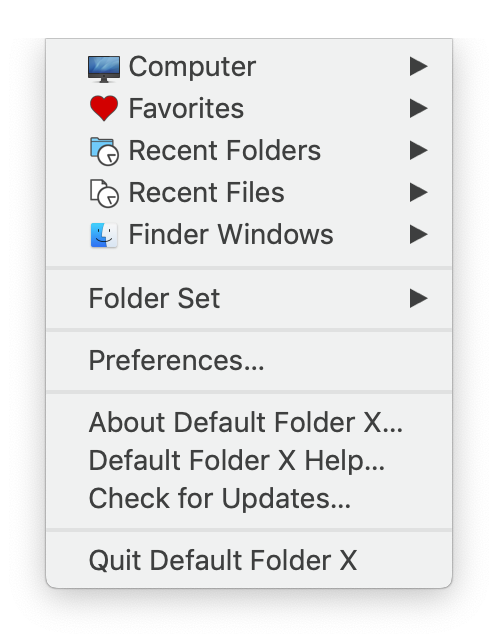Image resolution: width=498 pixels, height=642 pixels.
Task: Choose About Default Folder X…
Action: pos(246,422)
